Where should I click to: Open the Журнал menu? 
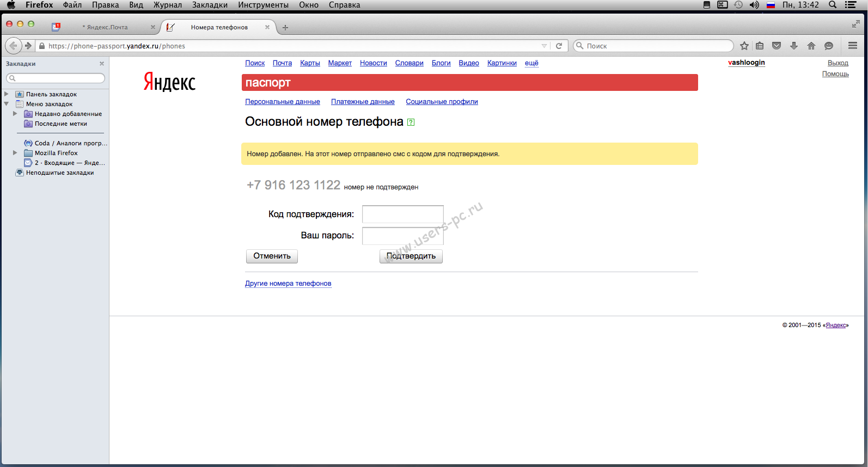(x=168, y=5)
